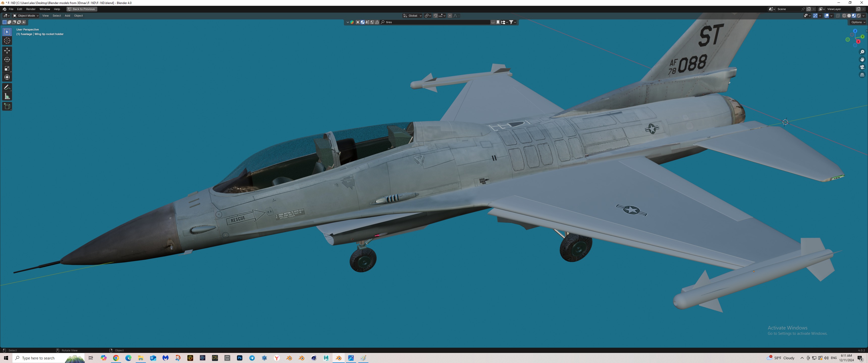The width and height of the screenshot is (868, 363).
Task: Open the Help menu
Action: (57, 9)
